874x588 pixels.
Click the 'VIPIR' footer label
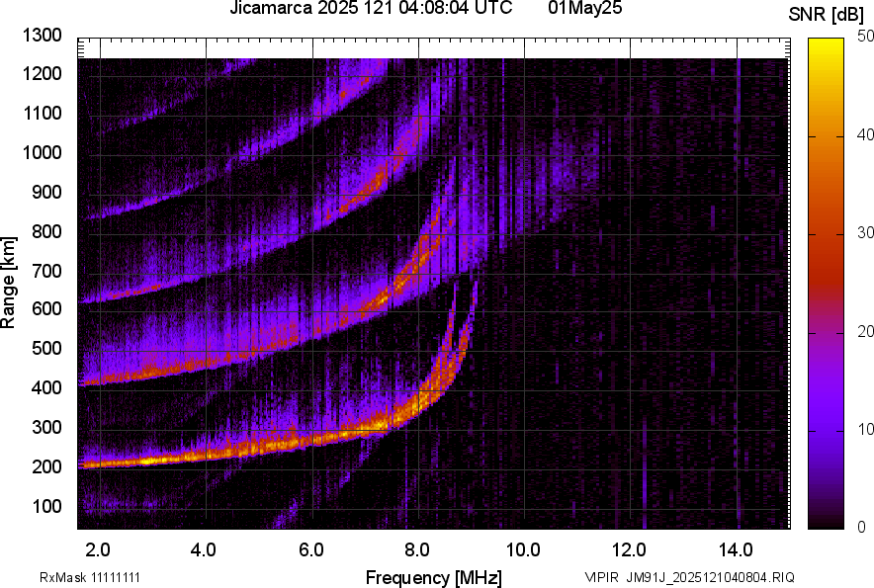601,577
